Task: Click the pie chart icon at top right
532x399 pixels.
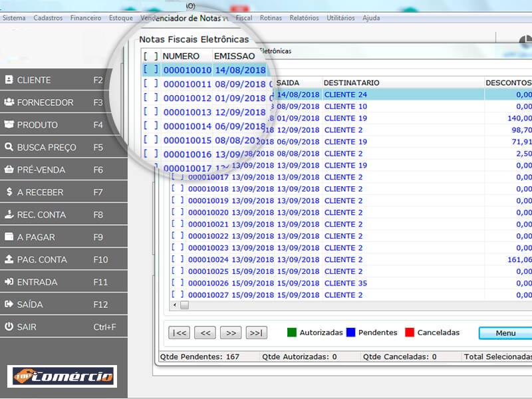Action: pyautogui.click(x=525, y=41)
